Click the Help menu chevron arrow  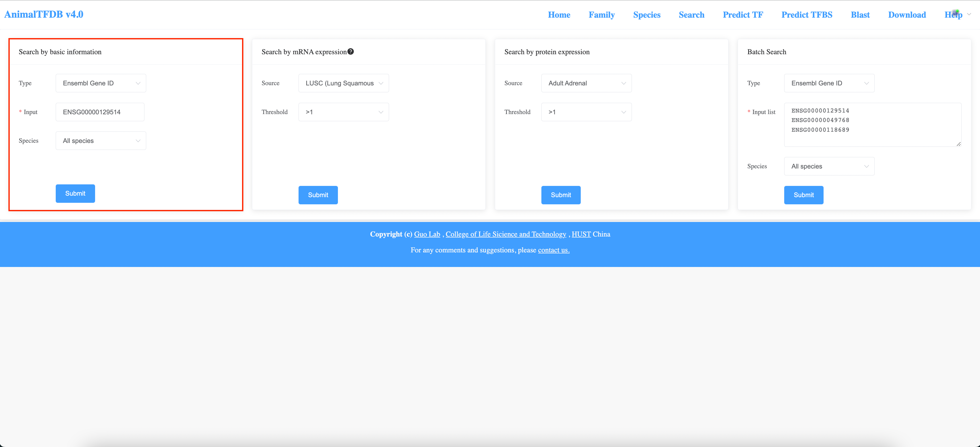[x=969, y=15]
